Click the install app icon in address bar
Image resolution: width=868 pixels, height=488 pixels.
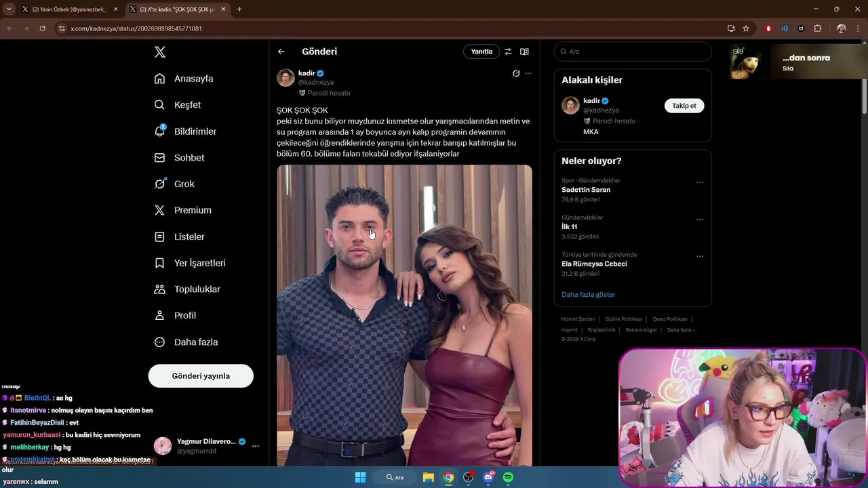point(731,28)
